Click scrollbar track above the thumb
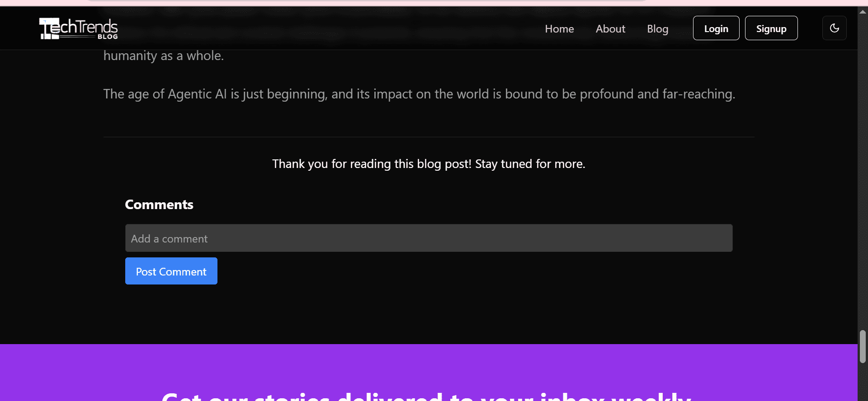This screenshot has width=868, height=401. click(x=863, y=181)
